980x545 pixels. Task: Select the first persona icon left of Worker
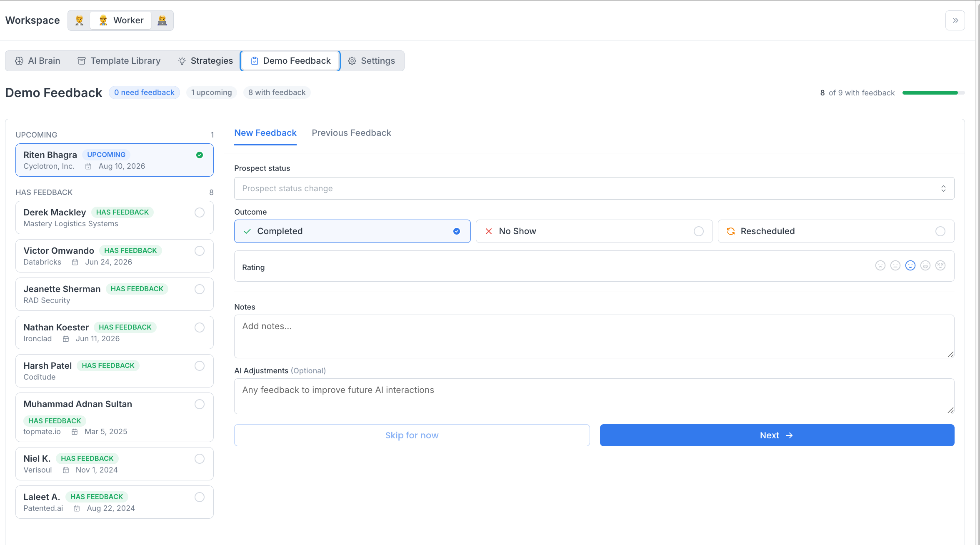(79, 20)
